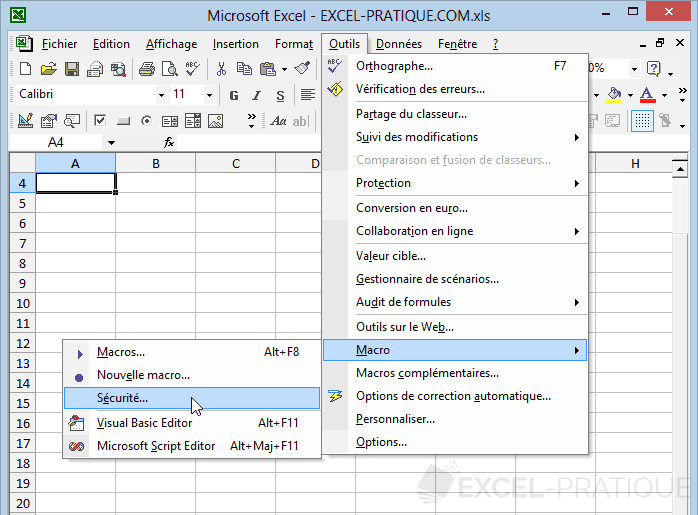
Task: Run spelling check from toolbar ABC icon
Action: tap(193, 69)
